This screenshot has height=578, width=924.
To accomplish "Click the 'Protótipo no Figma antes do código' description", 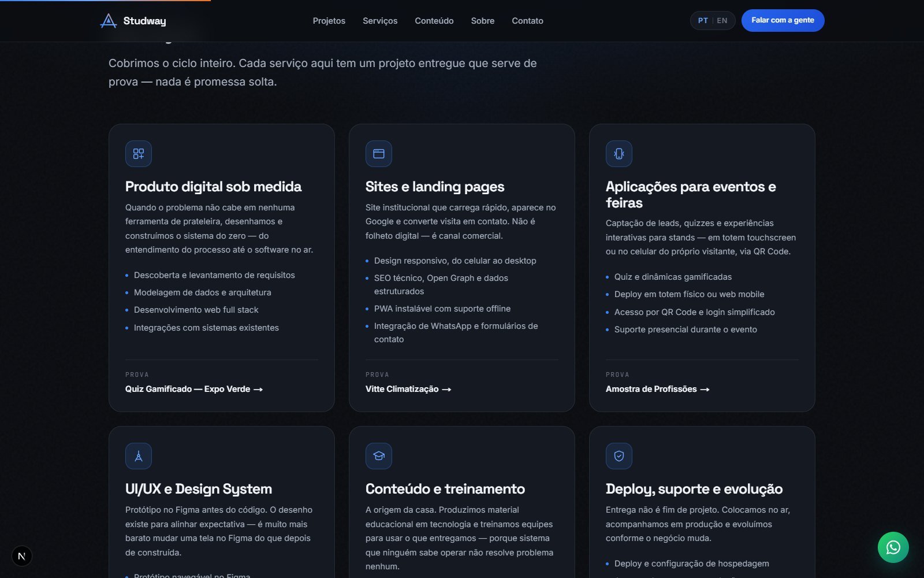I will 219,531.
